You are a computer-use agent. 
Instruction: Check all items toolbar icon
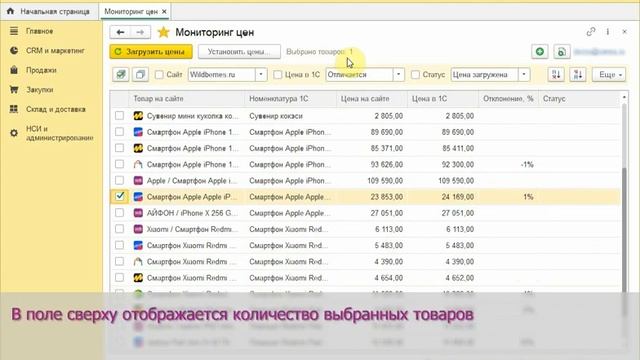point(121,75)
